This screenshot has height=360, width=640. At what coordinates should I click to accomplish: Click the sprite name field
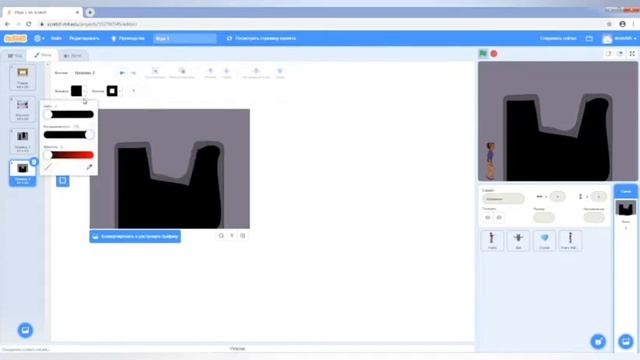(x=503, y=199)
